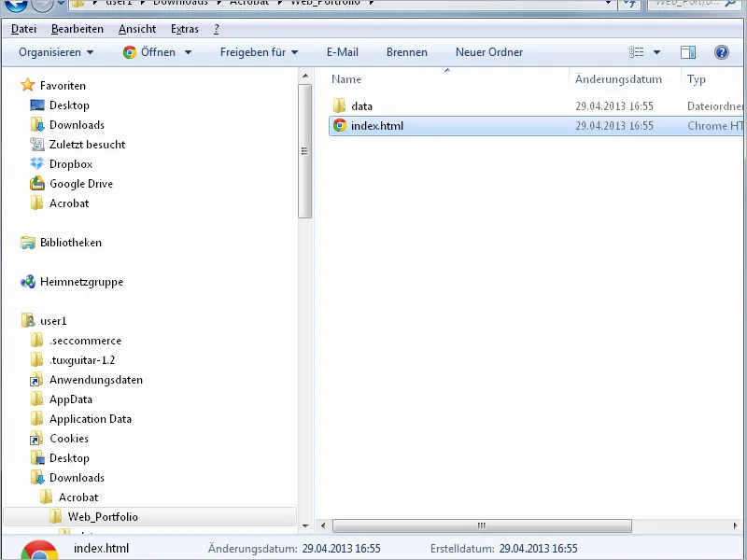
Task: Select the Application Data folder
Action: coord(90,419)
